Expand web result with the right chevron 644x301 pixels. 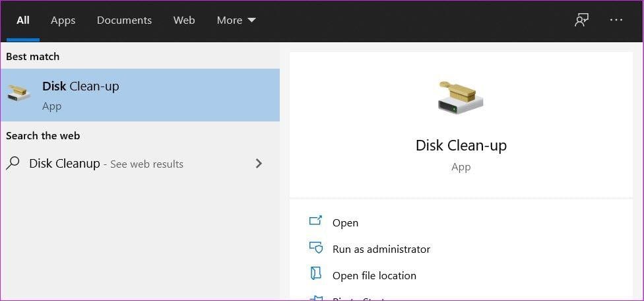coord(259,164)
